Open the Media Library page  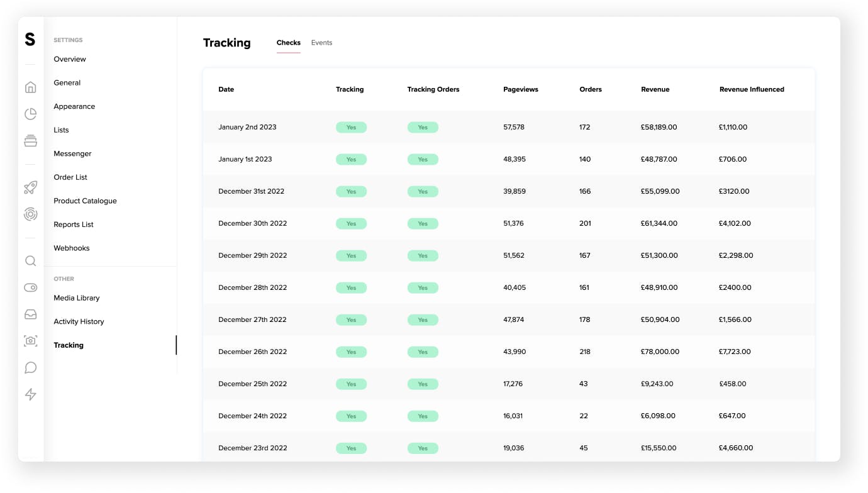77,298
